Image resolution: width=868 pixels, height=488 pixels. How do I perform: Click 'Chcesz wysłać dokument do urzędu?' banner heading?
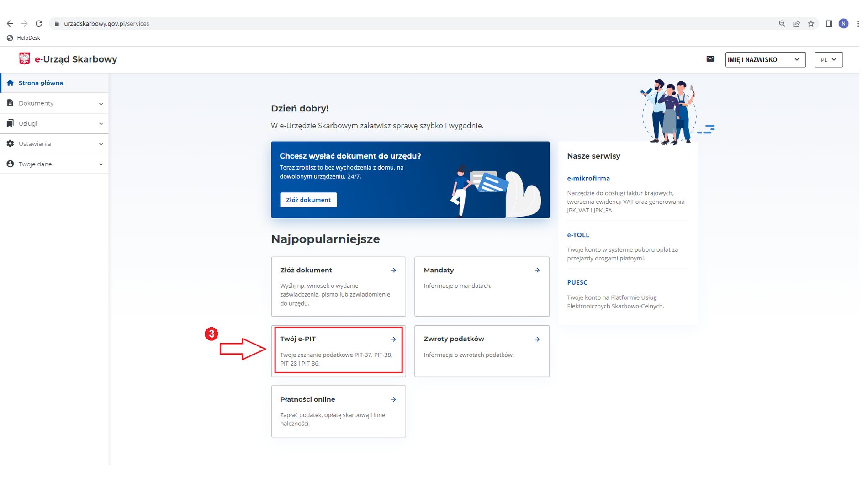click(350, 156)
